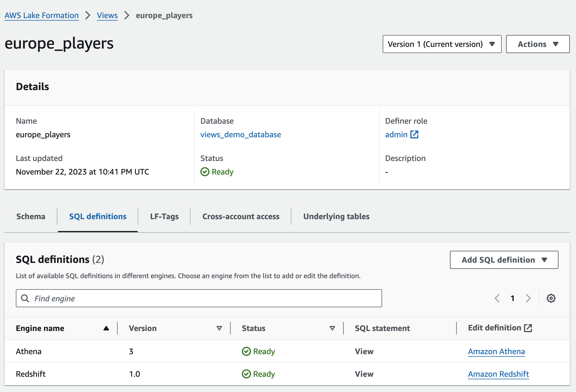
Task: Click Version column sort arrow
Action: (x=219, y=328)
